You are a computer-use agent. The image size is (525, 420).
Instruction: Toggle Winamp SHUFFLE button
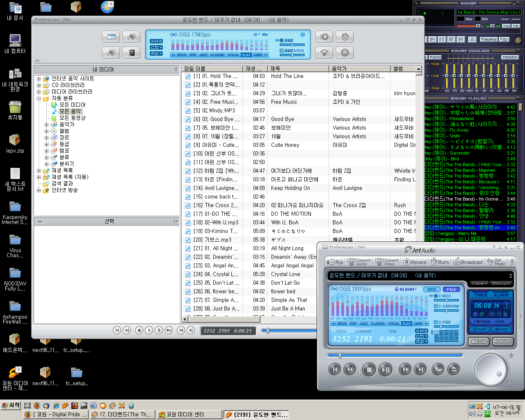pos(489,39)
